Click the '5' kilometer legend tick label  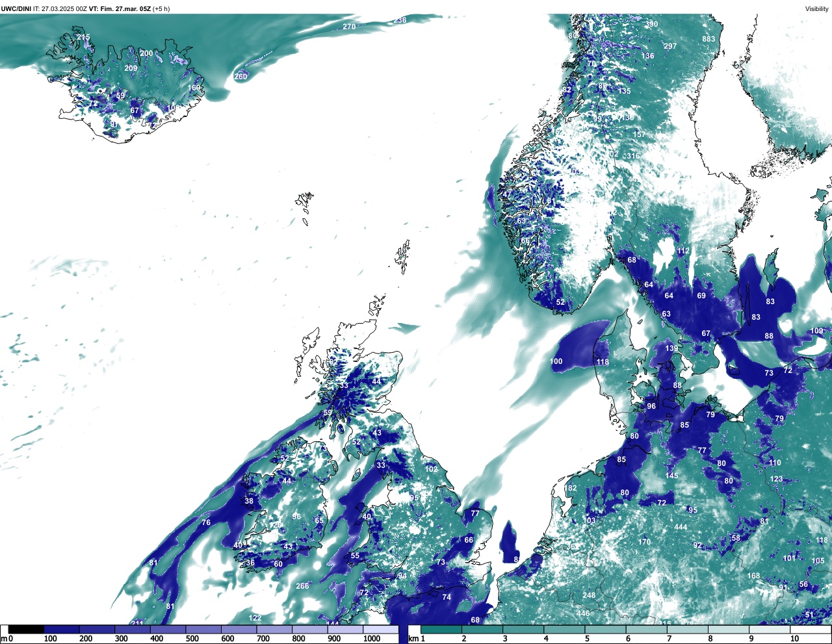click(x=587, y=639)
